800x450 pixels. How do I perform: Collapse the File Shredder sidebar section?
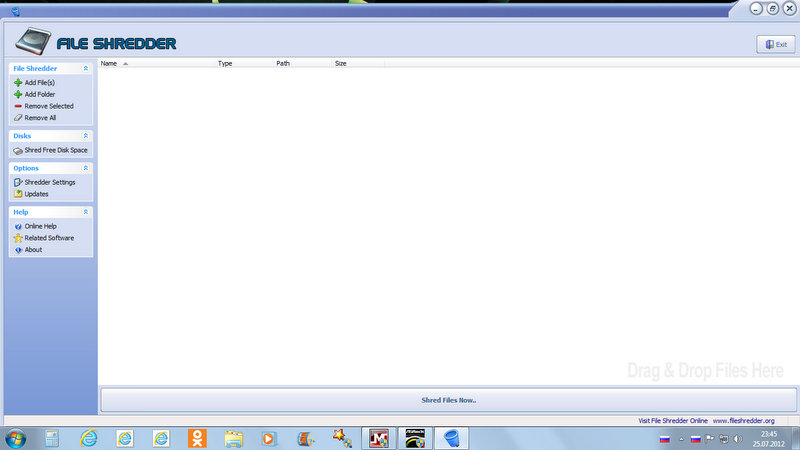(86, 68)
